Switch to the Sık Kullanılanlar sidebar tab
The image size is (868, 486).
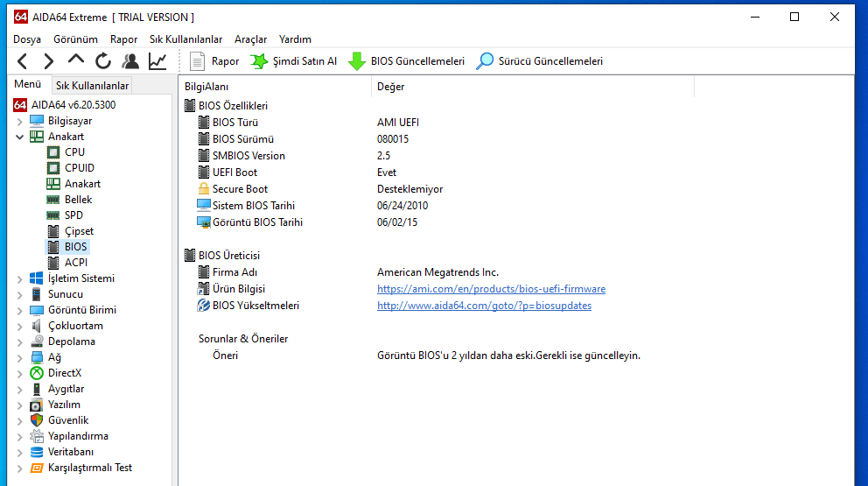click(x=92, y=85)
